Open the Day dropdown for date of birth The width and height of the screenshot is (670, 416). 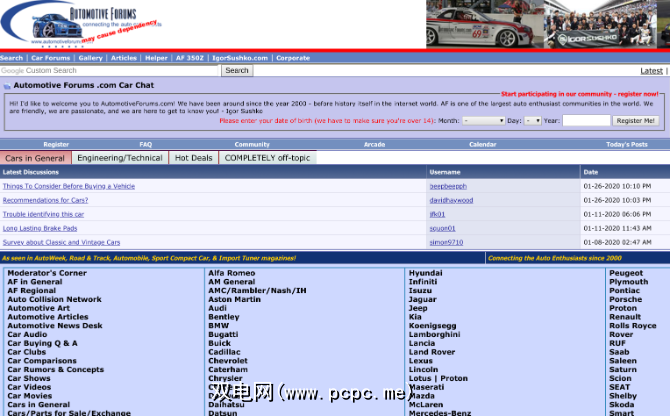tap(533, 121)
